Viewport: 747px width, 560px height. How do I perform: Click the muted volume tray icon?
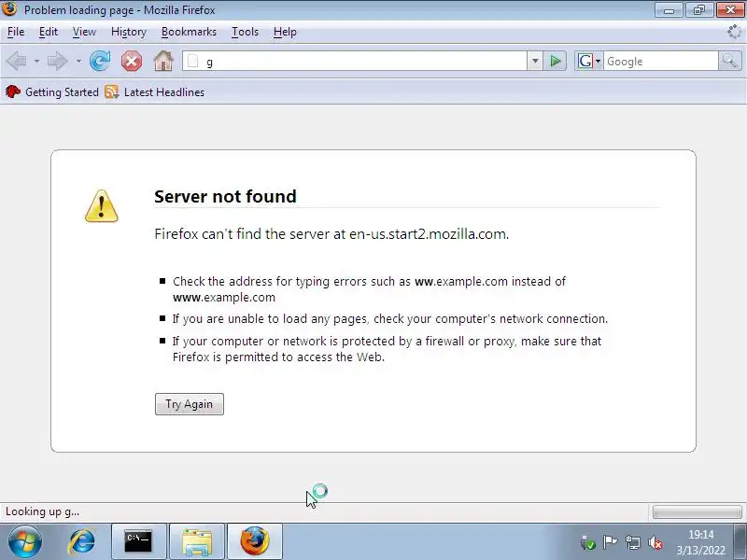click(656, 542)
